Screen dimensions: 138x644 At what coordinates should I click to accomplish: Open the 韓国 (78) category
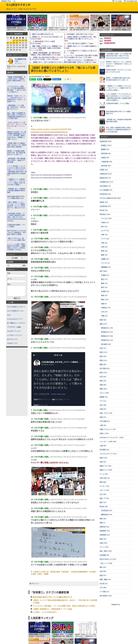pos(104,255)
